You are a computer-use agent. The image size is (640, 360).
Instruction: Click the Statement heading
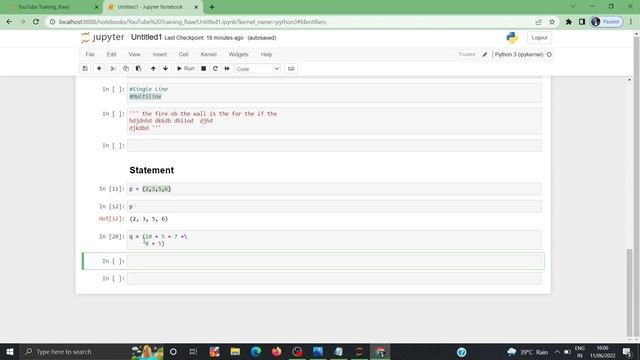tap(151, 170)
